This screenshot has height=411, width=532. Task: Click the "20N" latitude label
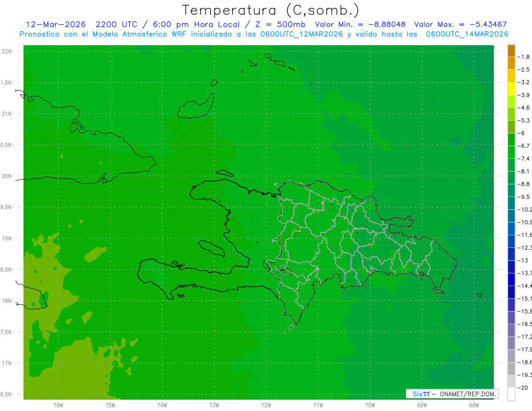click(7, 176)
